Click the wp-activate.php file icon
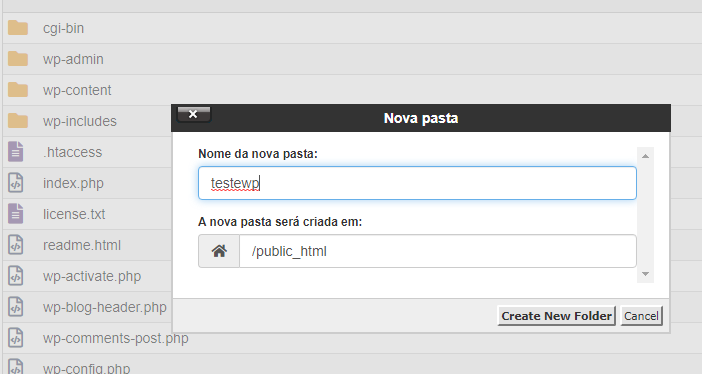Viewport: 702px width, 374px height. [x=16, y=276]
